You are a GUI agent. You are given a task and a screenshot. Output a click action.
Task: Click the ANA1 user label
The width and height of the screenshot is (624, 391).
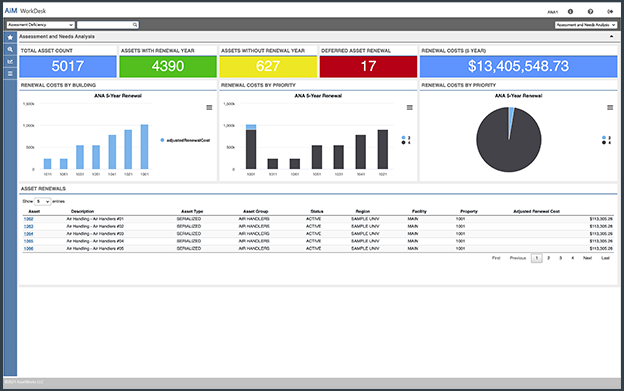[x=552, y=12]
